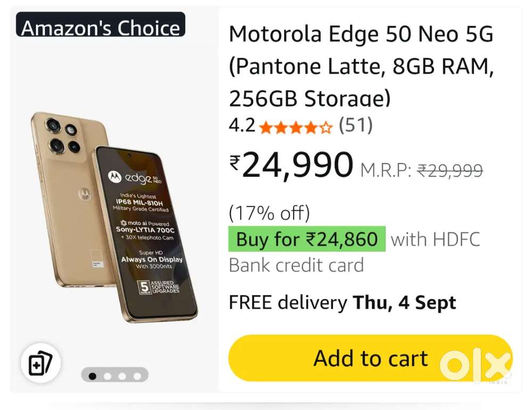Select the third image navigation dot

point(123,375)
